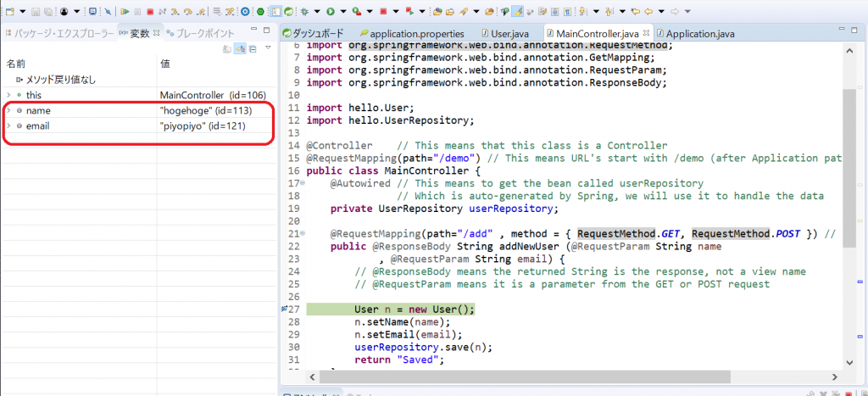Image resolution: width=868 pixels, height=396 pixels.
Task: Click the Suspend (pause) icon
Action: [x=137, y=12]
